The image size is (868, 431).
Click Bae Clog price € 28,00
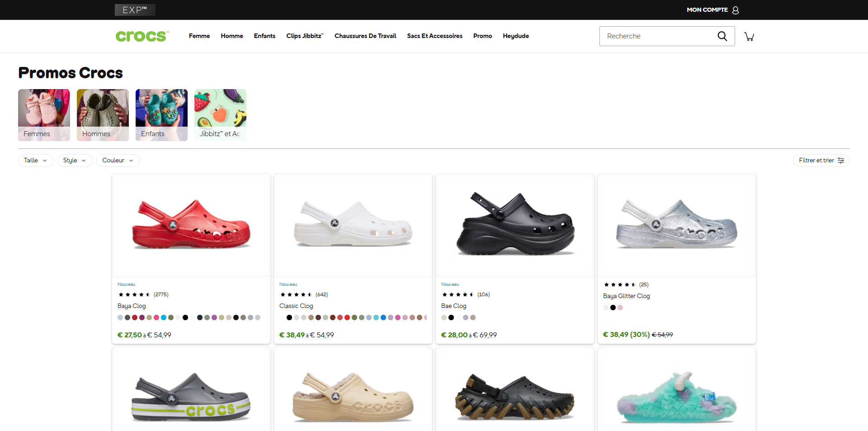click(454, 335)
